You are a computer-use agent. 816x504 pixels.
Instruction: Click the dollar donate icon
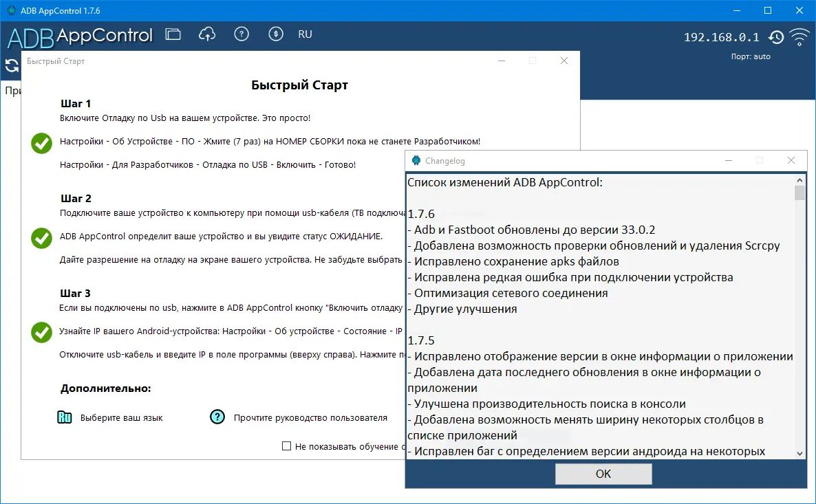276,34
